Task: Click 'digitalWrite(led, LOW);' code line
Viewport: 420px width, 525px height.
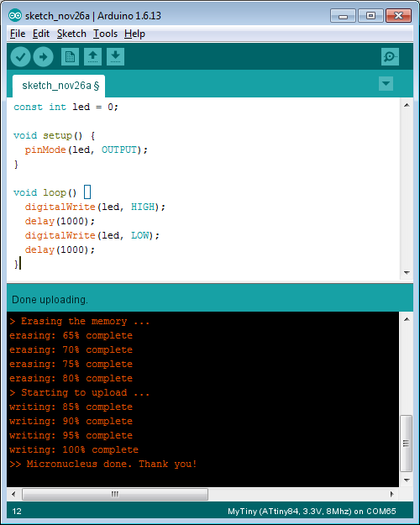Action: tap(92, 235)
